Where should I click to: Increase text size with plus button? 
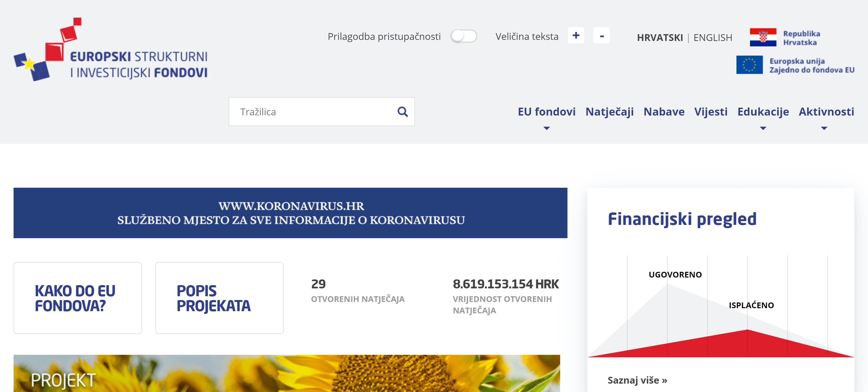point(576,35)
